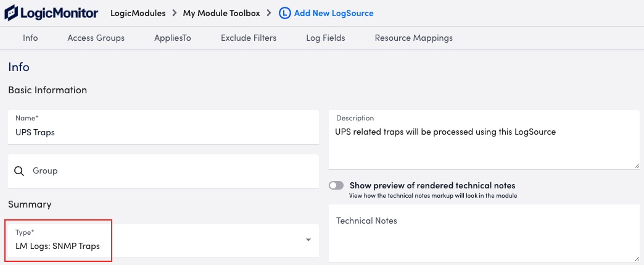Image resolution: width=644 pixels, height=265 pixels.
Task: Switch to the Access Groups tab
Action: click(x=96, y=38)
